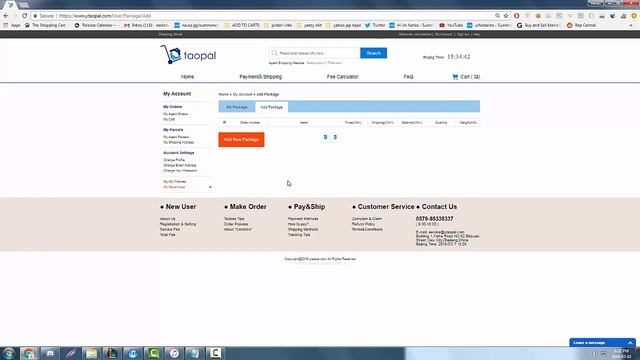Open Chrome from the taskbar
The width and height of the screenshot is (640, 360).
point(29,353)
